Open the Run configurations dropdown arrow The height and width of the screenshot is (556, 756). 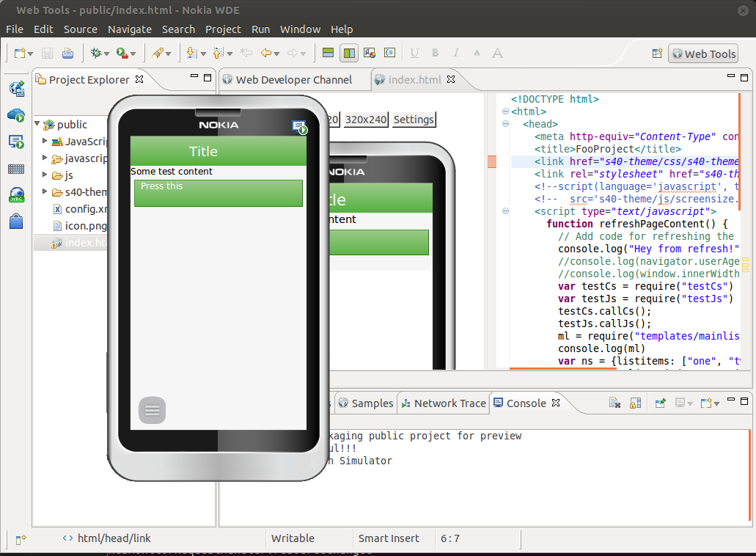click(133, 54)
